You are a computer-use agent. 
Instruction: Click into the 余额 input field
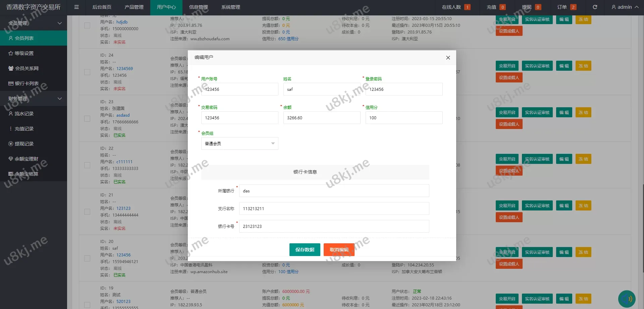pos(321,118)
